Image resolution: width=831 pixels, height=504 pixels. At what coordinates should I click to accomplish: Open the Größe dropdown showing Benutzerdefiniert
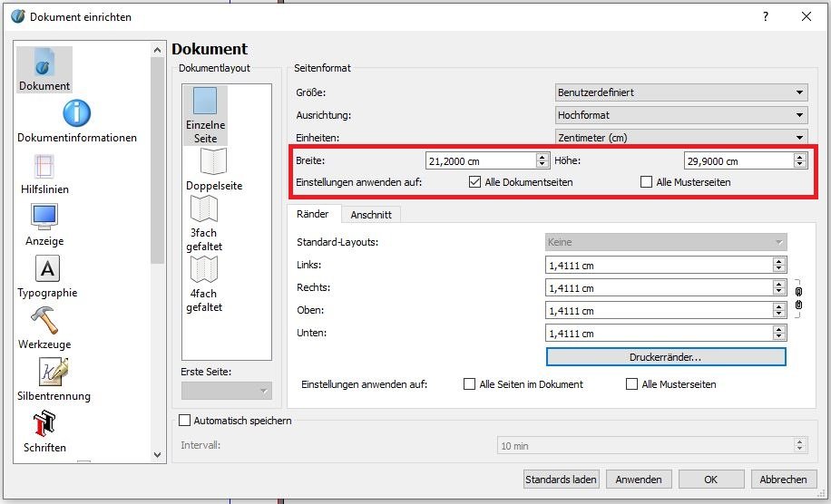pos(681,92)
